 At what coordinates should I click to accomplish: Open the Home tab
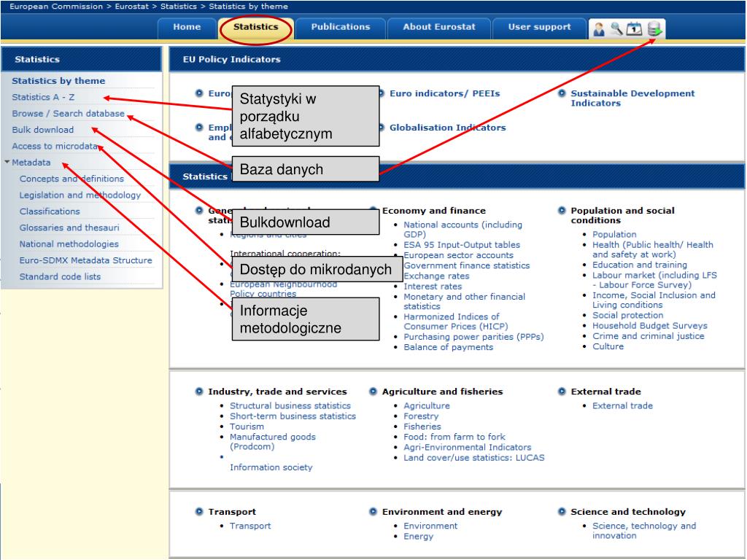[x=187, y=27]
